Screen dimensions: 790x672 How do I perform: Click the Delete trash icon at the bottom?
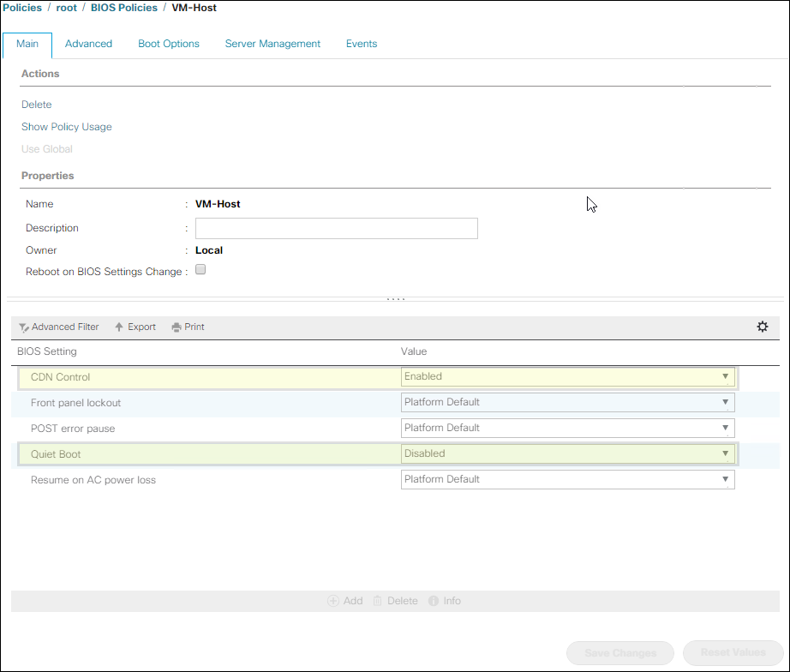[x=377, y=601]
